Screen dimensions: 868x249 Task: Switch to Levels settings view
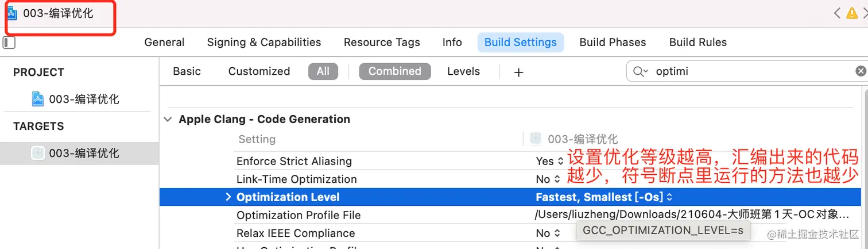[x=463, y=71]
